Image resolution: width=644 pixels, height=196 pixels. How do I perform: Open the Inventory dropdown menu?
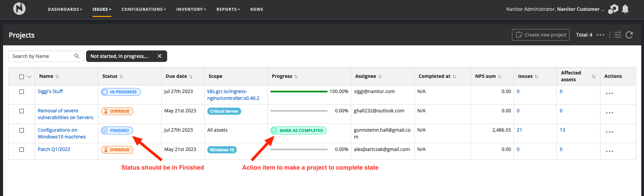pos(191,9)
